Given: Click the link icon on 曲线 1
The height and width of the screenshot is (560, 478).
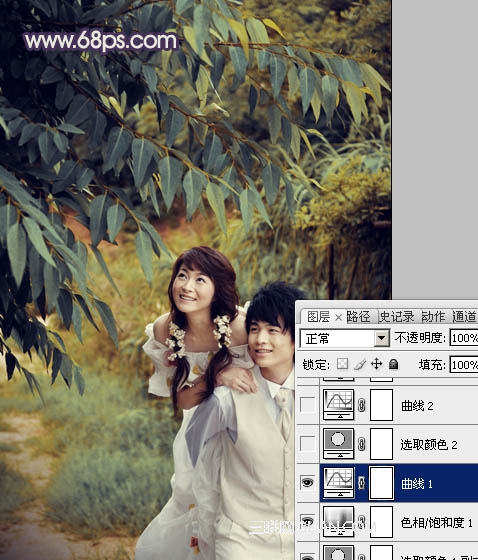Looking at the screenshot, I should (362, 483).
